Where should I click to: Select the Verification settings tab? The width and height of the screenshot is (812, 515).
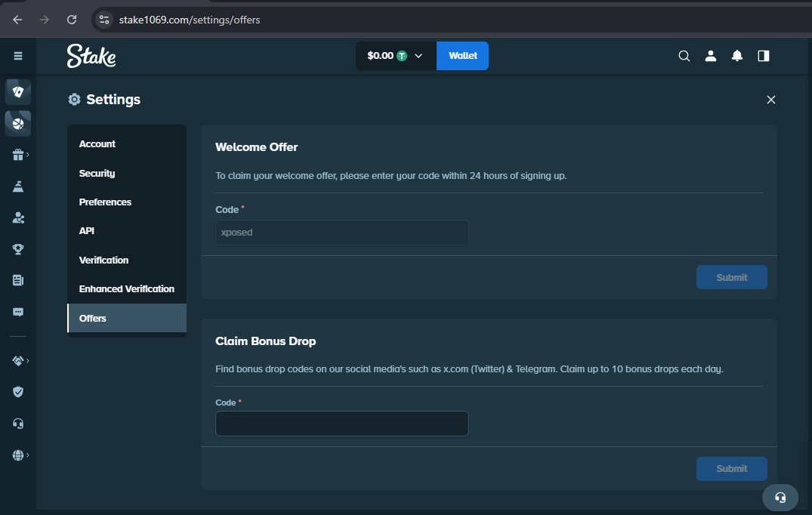click(x=127, y=261)
